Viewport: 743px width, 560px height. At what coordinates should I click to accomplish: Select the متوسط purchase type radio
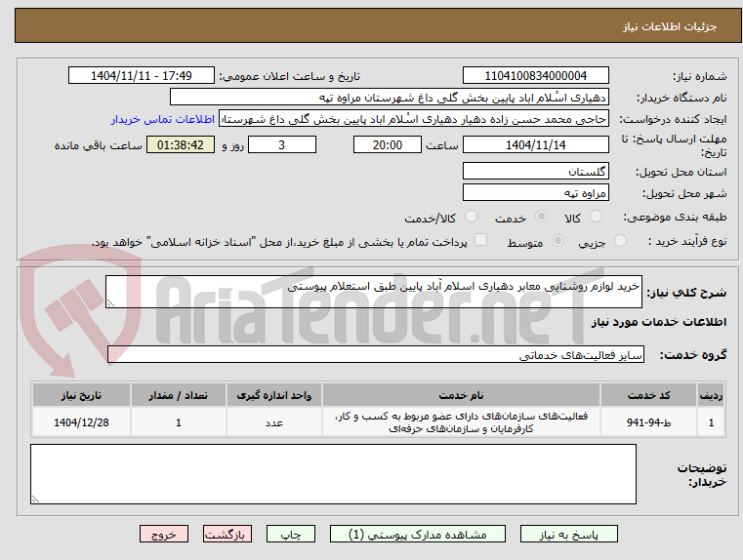tap(558, 241)
